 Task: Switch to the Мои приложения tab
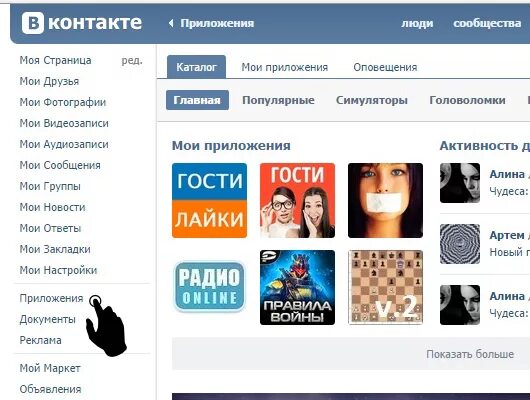(285, 67)
